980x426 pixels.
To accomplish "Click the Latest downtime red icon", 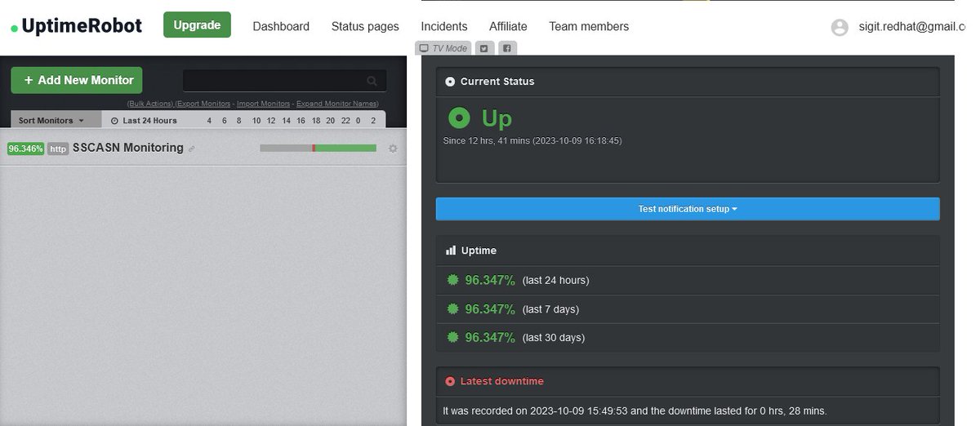I will pyautogui.click(x=450, y=381).
